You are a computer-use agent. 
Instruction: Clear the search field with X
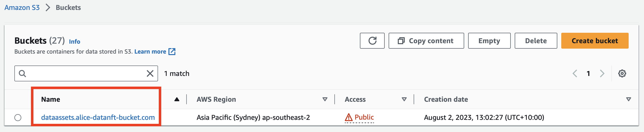coord(150,73)
